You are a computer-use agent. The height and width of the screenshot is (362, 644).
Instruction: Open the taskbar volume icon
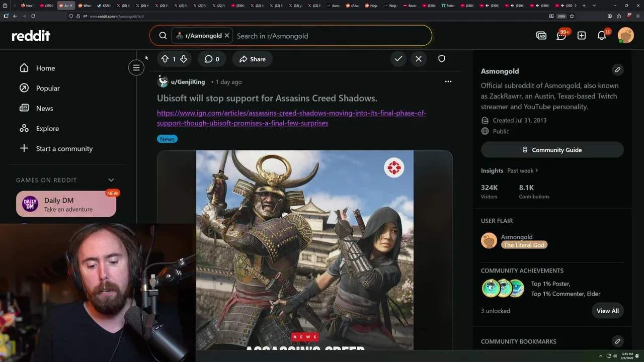[615, 356]
